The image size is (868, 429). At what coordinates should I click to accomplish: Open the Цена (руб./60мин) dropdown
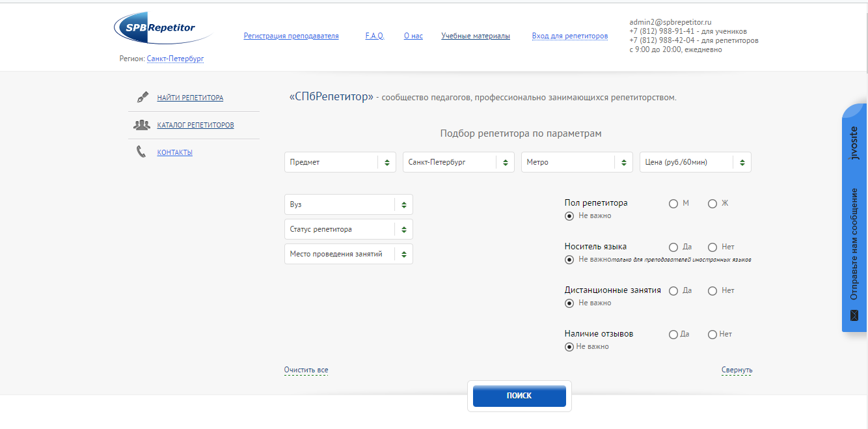696,162
